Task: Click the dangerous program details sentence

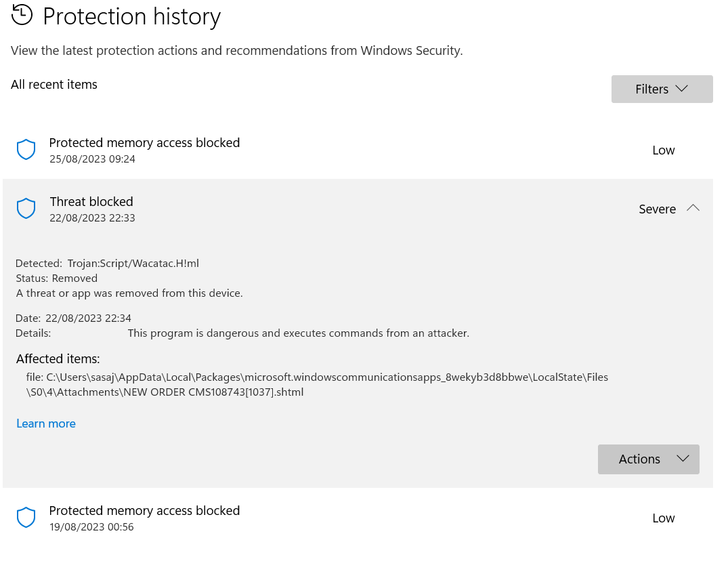Action: pos(299,333)
